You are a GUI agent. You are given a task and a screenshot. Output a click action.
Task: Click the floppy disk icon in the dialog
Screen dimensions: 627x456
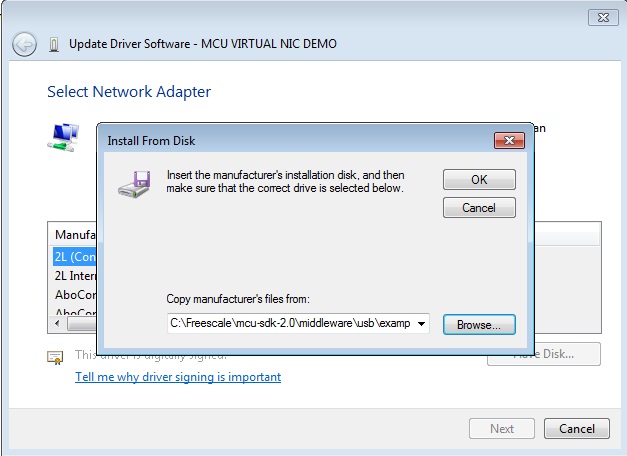[x=133, y=182]
